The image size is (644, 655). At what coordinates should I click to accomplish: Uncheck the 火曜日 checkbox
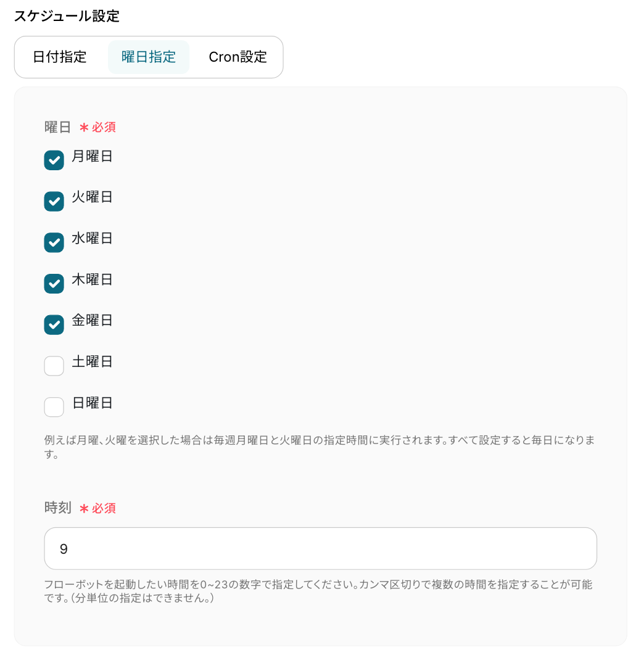(x=54, y=201)
